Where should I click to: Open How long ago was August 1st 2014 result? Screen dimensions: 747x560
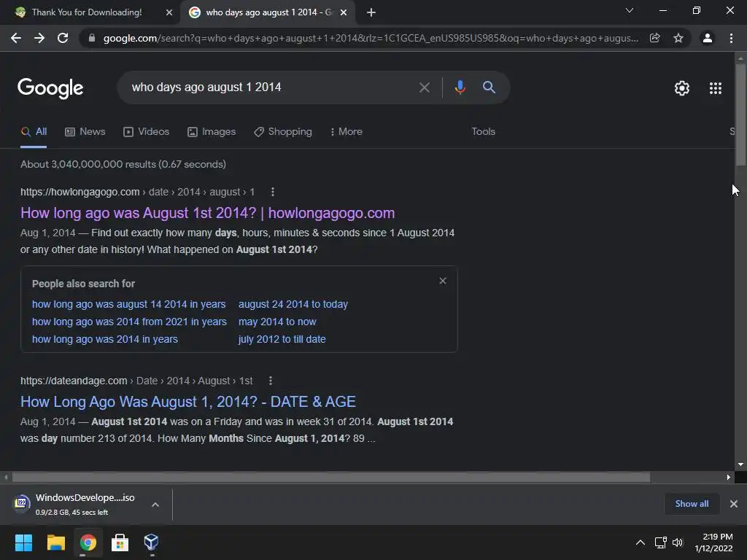point(207,213)
